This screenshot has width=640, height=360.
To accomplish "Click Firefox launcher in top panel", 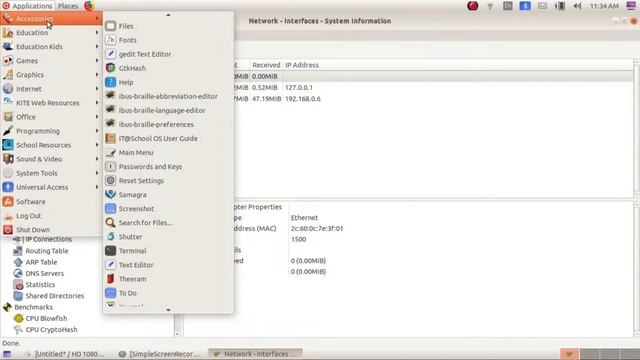I will tap(89, 6).
